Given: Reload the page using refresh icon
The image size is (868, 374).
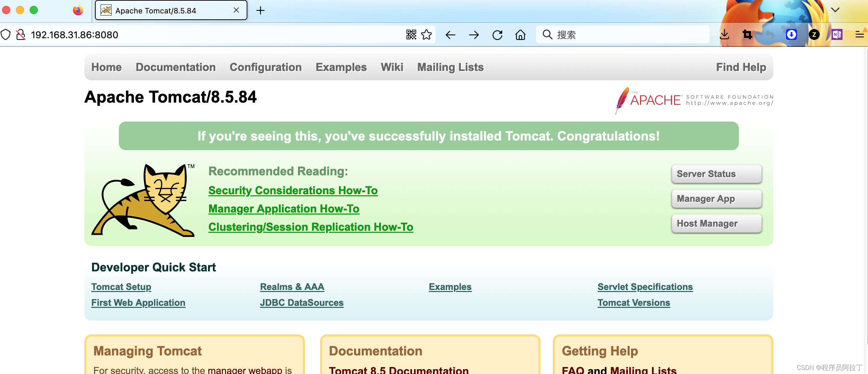Looking at the screenshot, I should tap(497, 35).
